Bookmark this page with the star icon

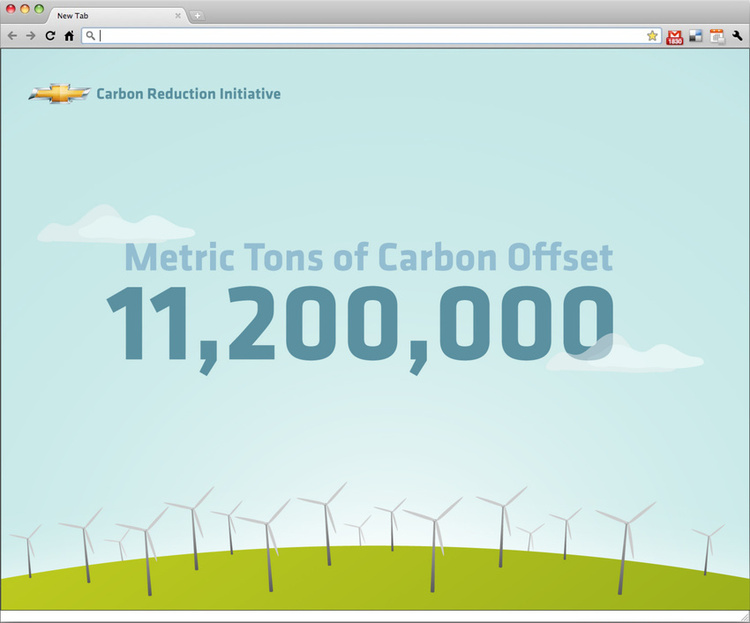coord(652,35)
